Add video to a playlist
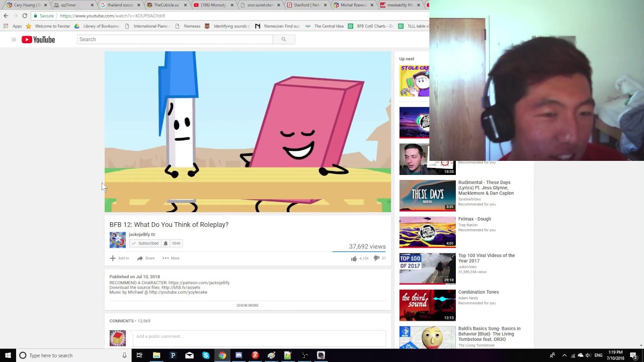 (x=119, y=258)
